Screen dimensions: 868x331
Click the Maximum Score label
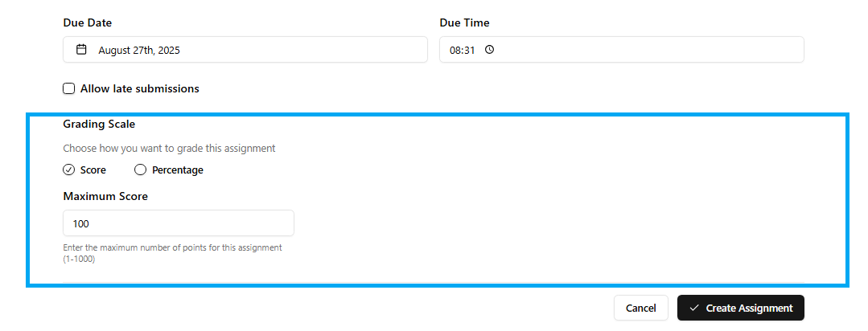point(105,196)
